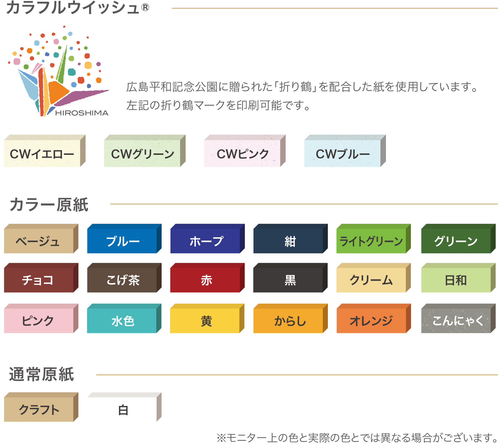Select the 日和 color swatch
This screenshot has height=448, width=498.
(458, 278)
